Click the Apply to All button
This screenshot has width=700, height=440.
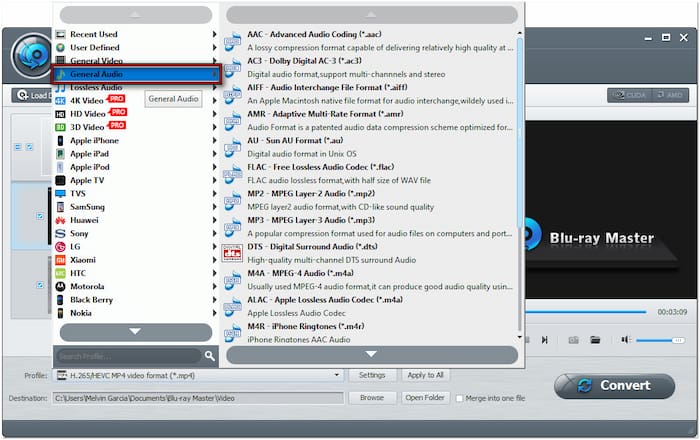tap(425, 375)
